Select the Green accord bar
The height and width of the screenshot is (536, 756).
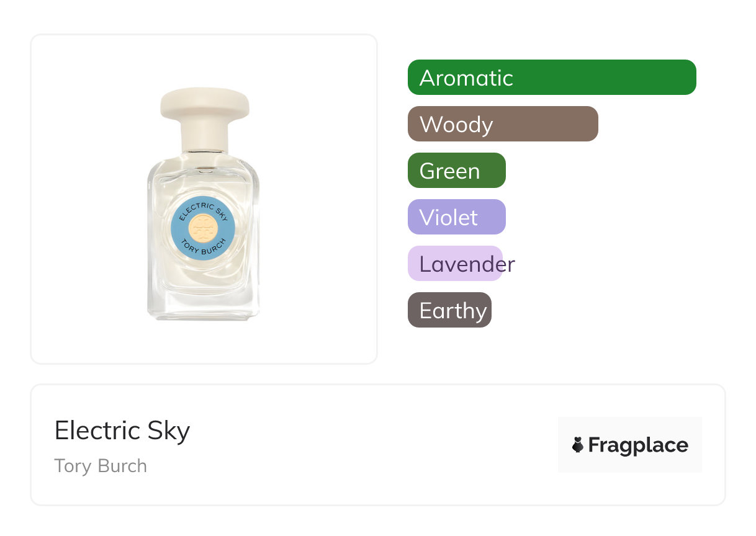tap(456, 171)
